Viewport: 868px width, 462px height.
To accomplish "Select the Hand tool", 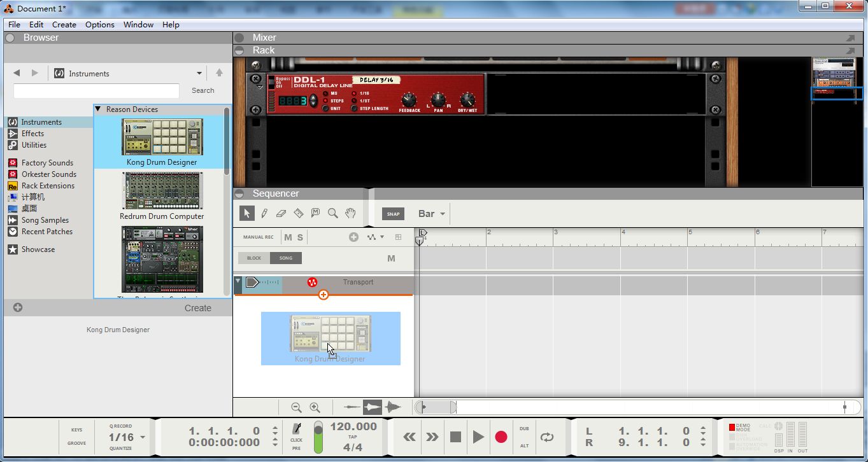I will pos(350,213).
